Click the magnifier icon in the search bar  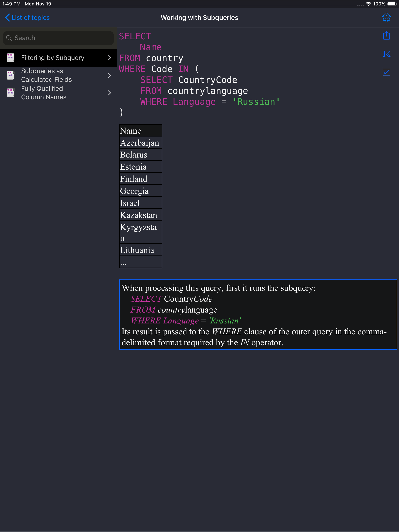tap(9, 38)
